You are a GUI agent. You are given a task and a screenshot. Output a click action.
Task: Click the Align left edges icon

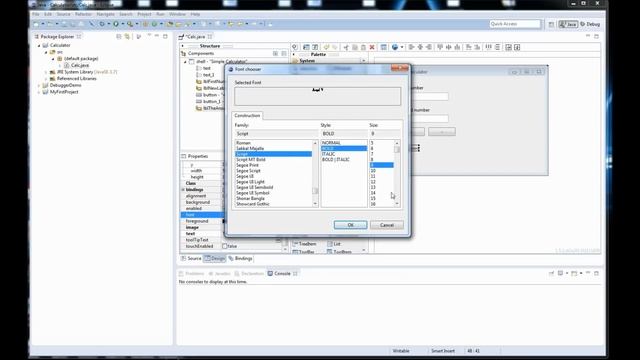(x=411, y=47)
